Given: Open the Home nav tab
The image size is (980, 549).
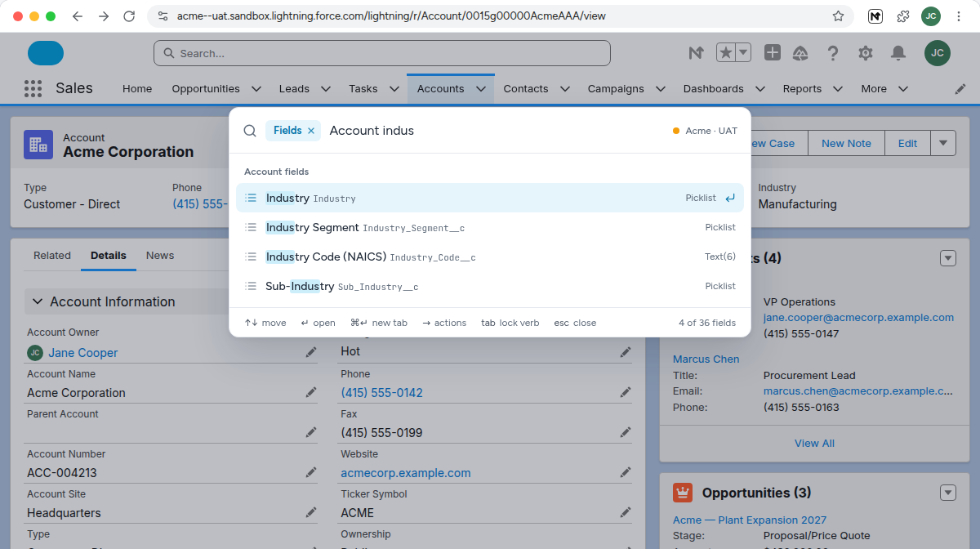Looking at the screenshot, I should 137,88.
